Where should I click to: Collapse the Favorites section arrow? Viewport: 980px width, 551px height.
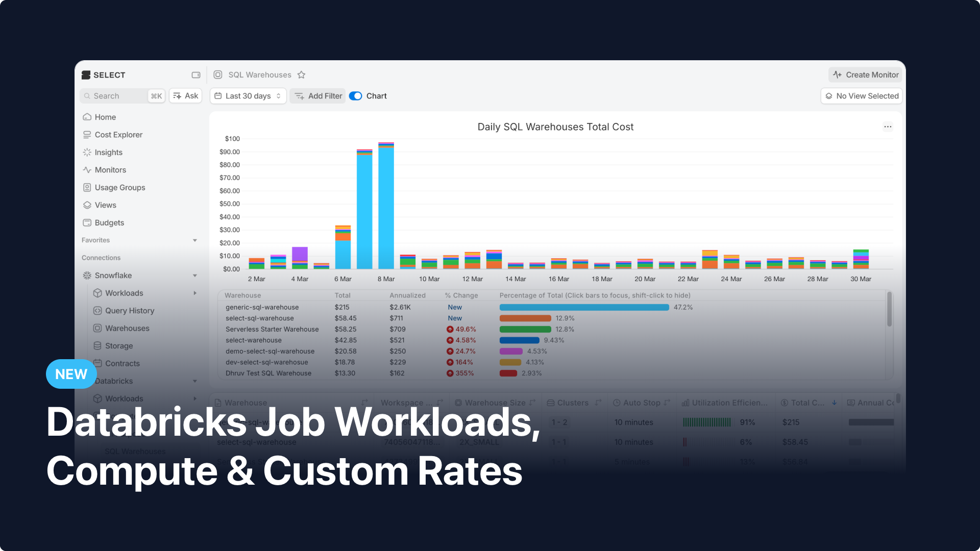point(195,240)
